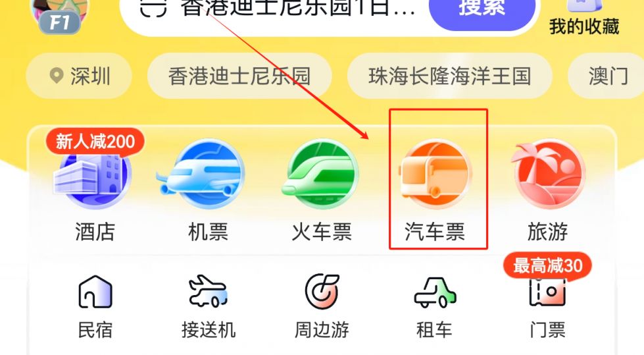Select the 接送机 transfer icon
The height and width of the screenshot is (355, 644).
point(209,292)
